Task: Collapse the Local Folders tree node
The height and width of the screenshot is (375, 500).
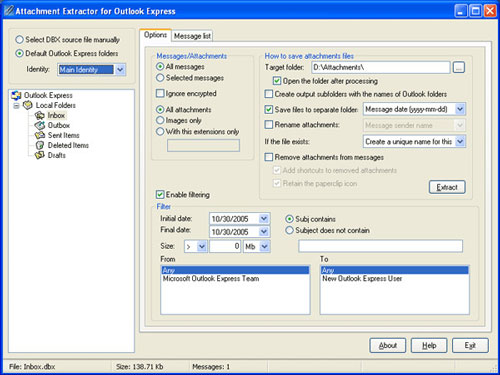Action: [x=16, y=106]
